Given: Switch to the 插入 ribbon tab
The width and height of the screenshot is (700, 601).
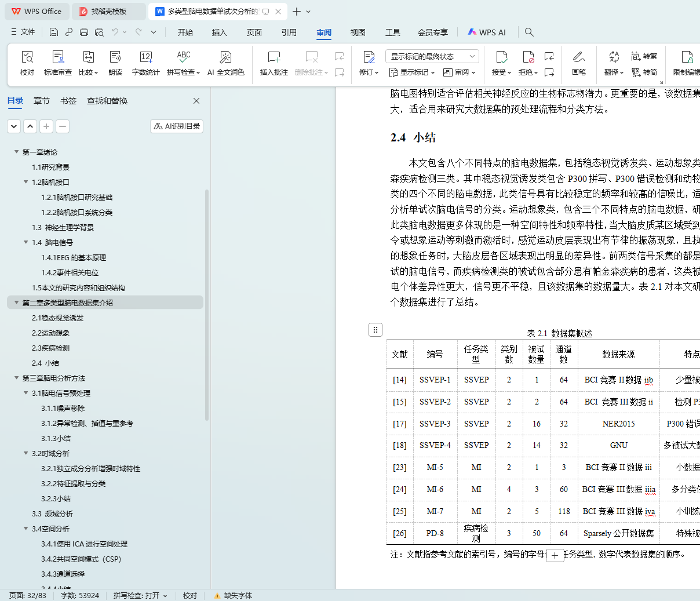Looking at the screenshot, I should pos(220,32).
